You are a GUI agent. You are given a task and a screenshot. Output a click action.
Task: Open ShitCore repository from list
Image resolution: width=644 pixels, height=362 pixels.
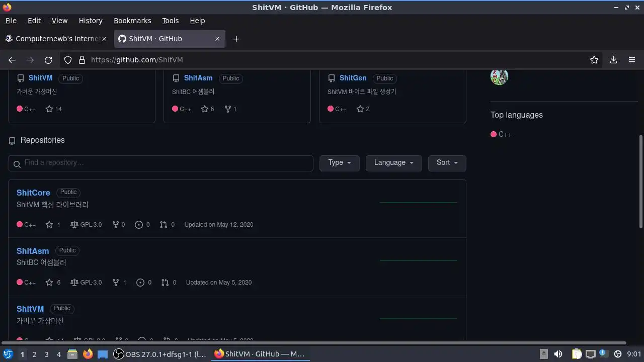point(33,193)
